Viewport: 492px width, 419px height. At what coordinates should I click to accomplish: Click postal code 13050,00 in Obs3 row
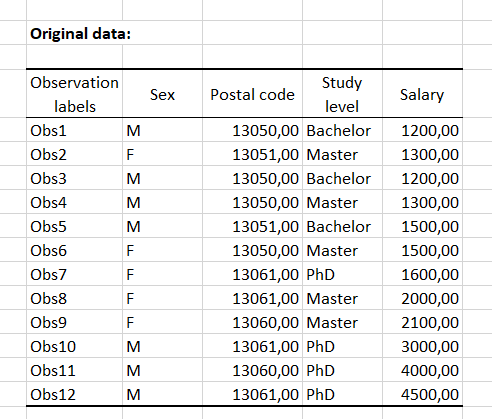point(252,178)
